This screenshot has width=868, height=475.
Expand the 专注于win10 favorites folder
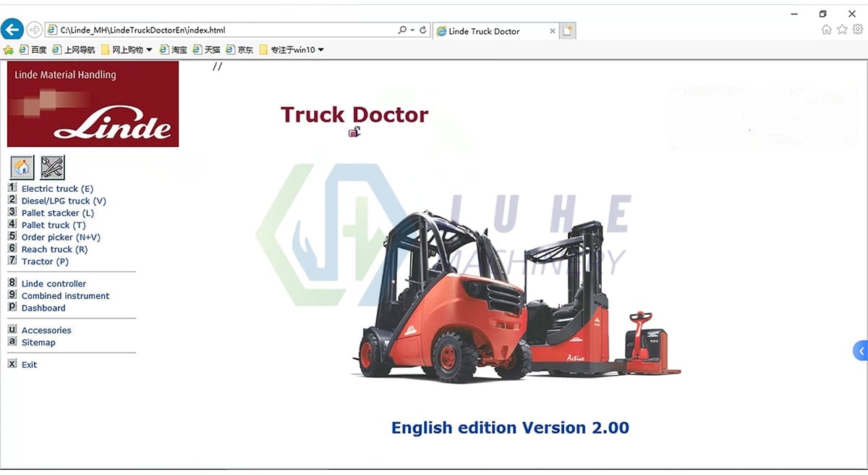point(292,49)
